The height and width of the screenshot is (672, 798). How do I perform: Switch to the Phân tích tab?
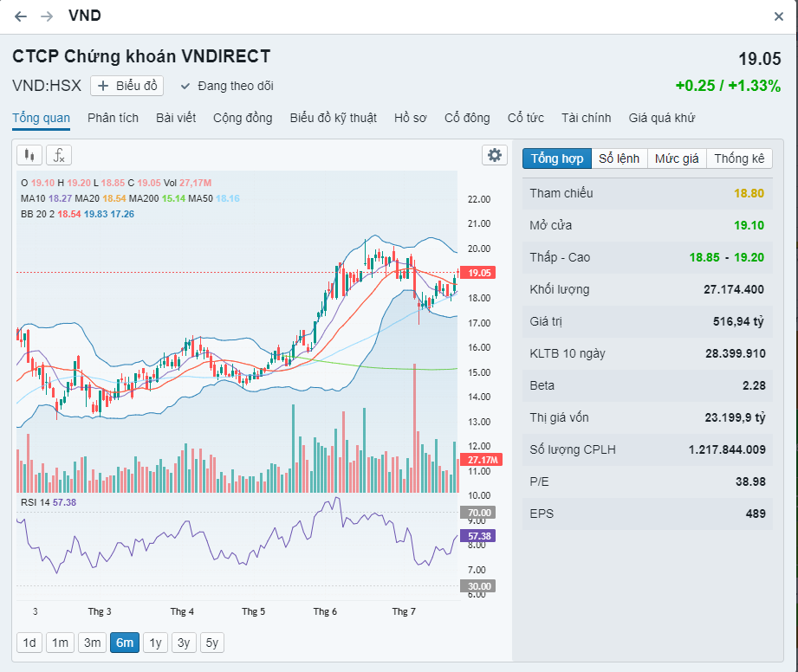click(113, 118)
